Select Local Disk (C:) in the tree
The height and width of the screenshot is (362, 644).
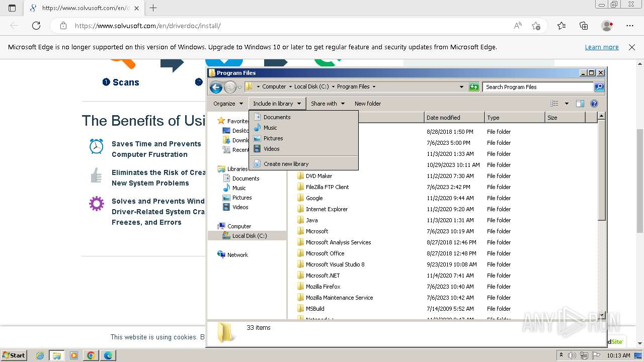pos(249,236)
